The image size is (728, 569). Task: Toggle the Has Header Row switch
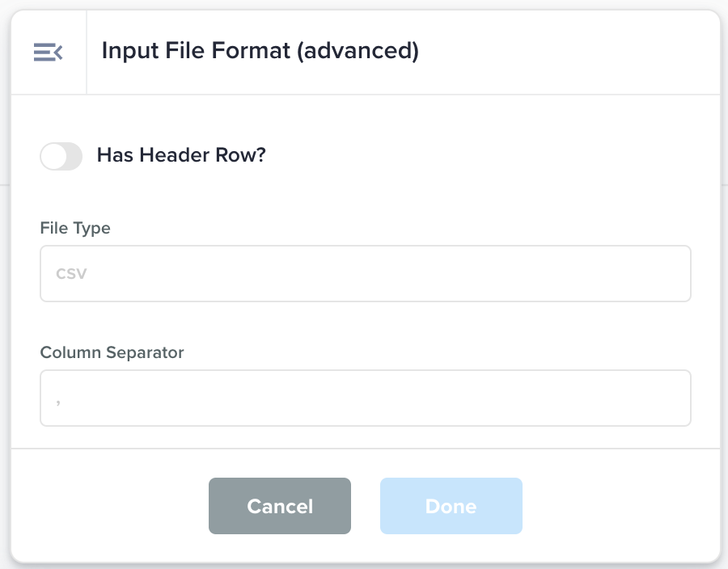[61, 156]
